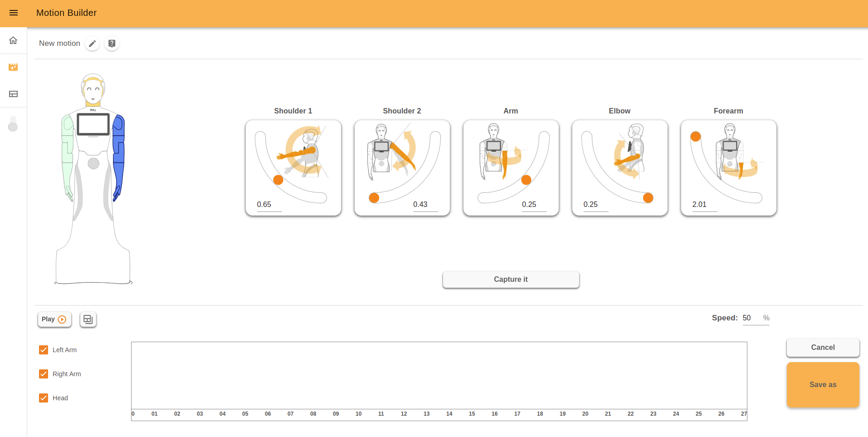The width and height of the screenshot is (868, 437).
Task: Open the help question mark icon
Action: (112, 44)
